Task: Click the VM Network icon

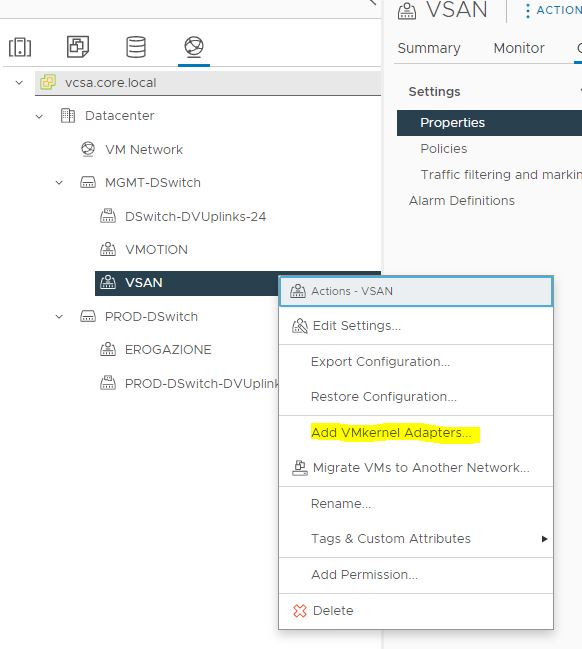Action: [88, 149]
